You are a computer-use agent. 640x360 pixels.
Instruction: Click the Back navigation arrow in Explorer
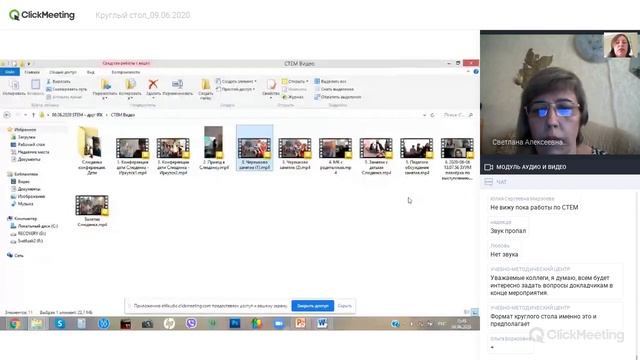pyautogui.click(x=7, y=115)
